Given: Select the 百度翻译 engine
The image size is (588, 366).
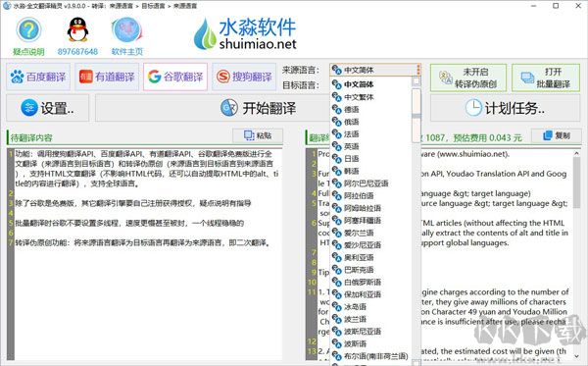Looking at the screenshot, I should [x=38, y=77].
